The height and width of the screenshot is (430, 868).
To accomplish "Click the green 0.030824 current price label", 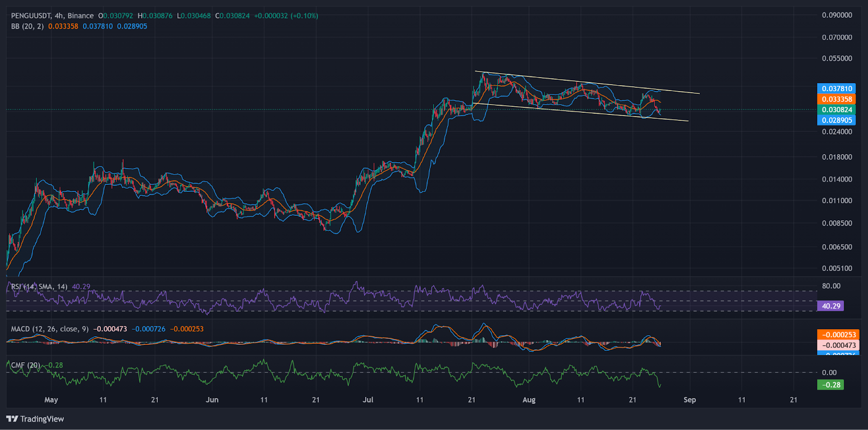I will pyautogui.click(x=836, y=110).
